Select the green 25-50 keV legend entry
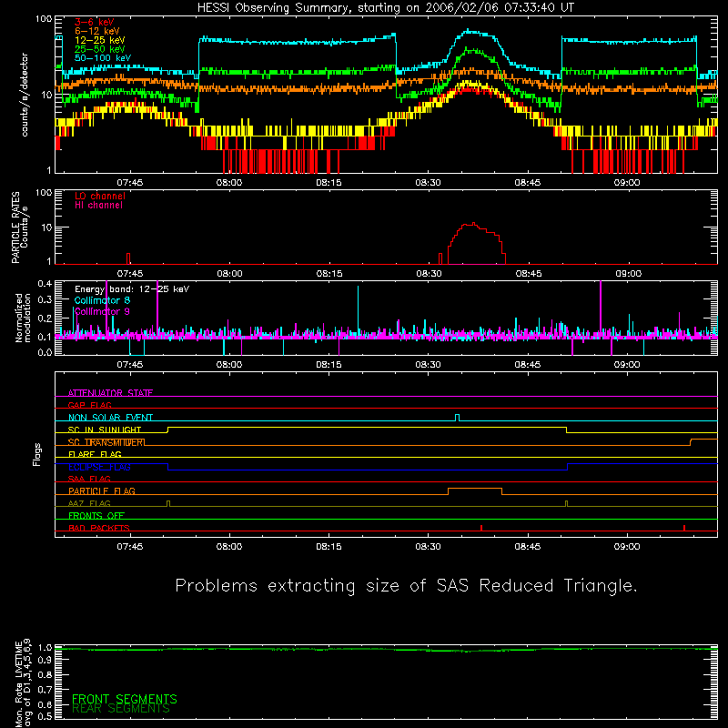The width and height of the screenshot is (728, 728). point(100,49)
